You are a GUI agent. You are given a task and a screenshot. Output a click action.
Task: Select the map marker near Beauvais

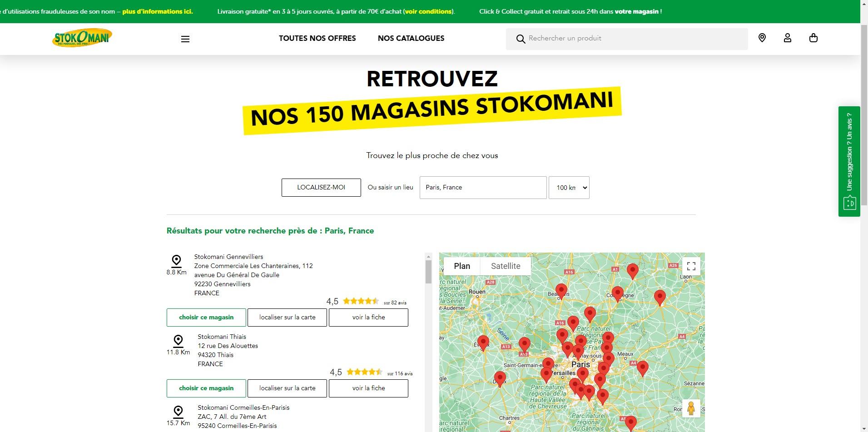coord(561,291)
